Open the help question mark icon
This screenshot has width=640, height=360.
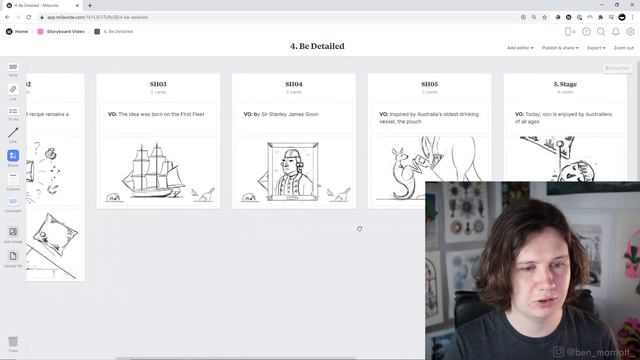[x=586, y=31]
